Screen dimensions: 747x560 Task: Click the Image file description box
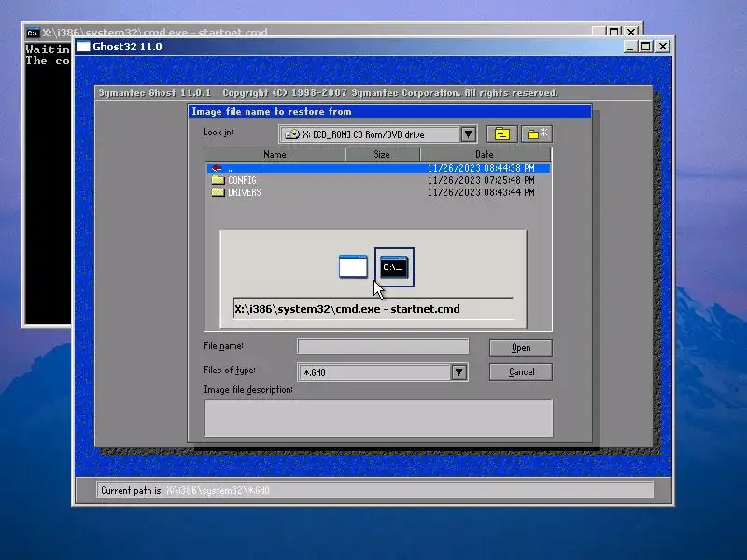tap(378, 417)
